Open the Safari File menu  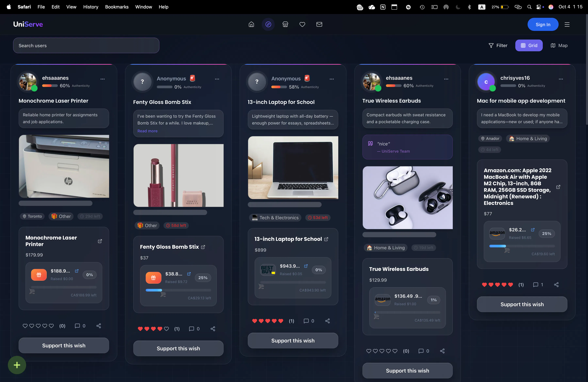coord(41,7)
